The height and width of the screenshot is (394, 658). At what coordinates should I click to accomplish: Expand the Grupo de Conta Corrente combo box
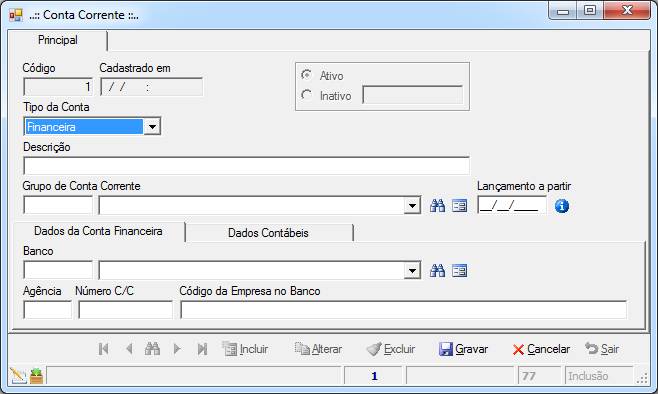[x=412, y=206]
